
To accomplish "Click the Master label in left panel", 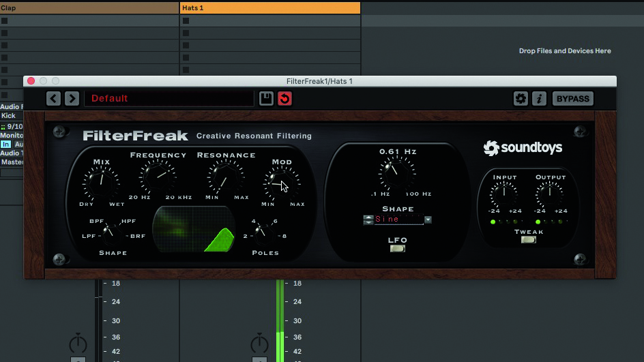I will click(12, 162).
